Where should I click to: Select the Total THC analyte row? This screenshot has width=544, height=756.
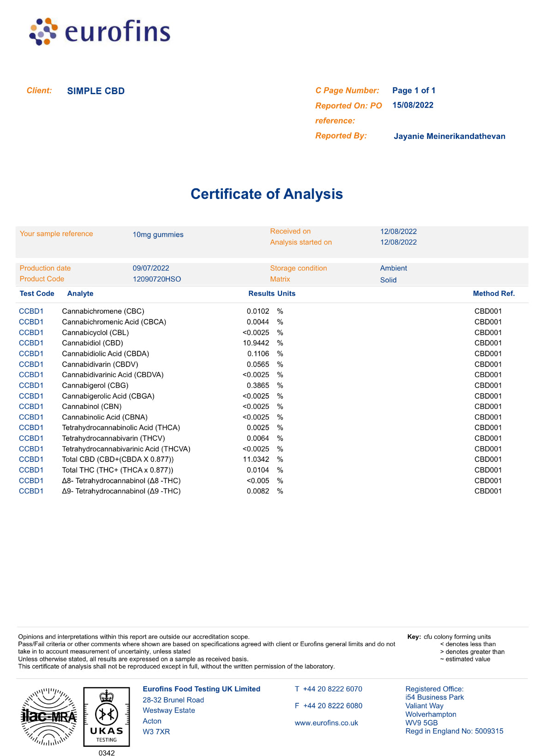pos(117,470)
